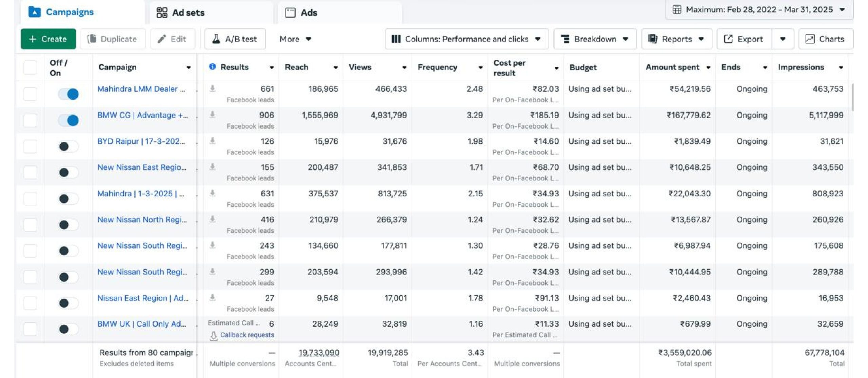
Task: Open the Charts view
Action: click(826, 39)
